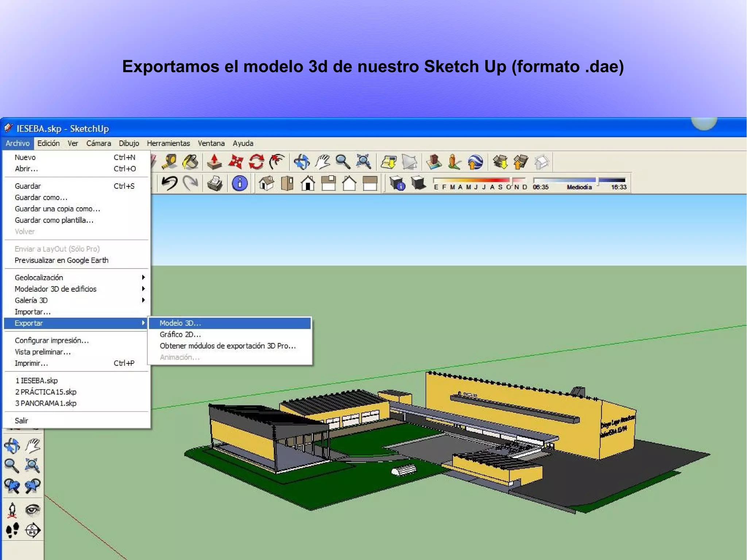Select the Tape Measure tool
Screen dimensions: 747x560
pyautogui.click(x=169, y=162)
